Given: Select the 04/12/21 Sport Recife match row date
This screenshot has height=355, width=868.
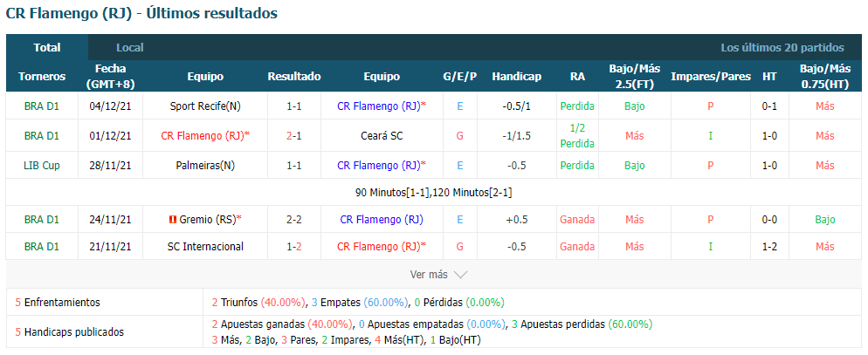Looking at the screenshot, I should (x=110, y=106).
